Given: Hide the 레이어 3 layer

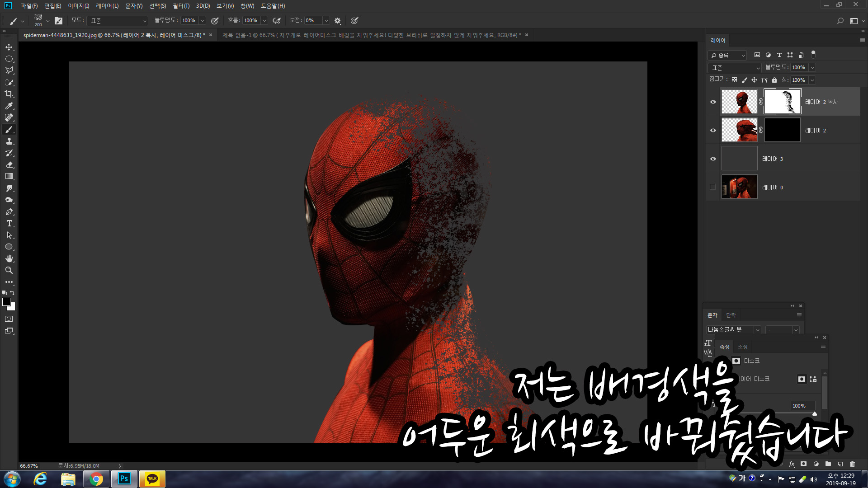Looking at the screenshot, I should [x=713, y=159].
